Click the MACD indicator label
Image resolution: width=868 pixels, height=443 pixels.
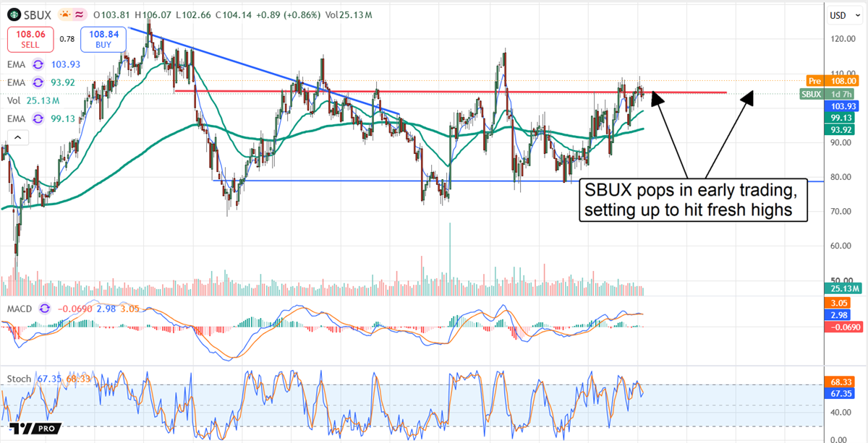21,309
